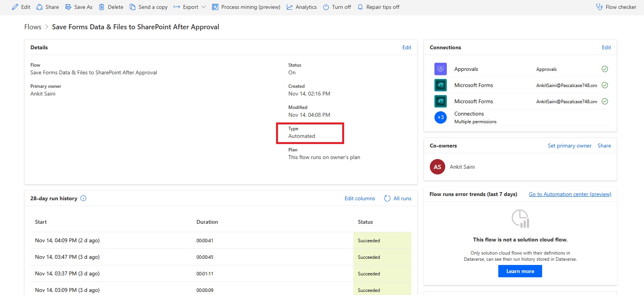Click the info icon beside 28-day run history
Image resolution: width=644 pixels, height=295 pixels.
[83, 198]
